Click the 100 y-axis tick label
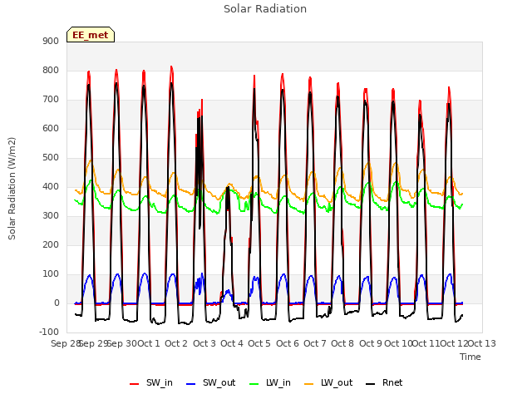This screenshot has height=399, width=532. 51,273
